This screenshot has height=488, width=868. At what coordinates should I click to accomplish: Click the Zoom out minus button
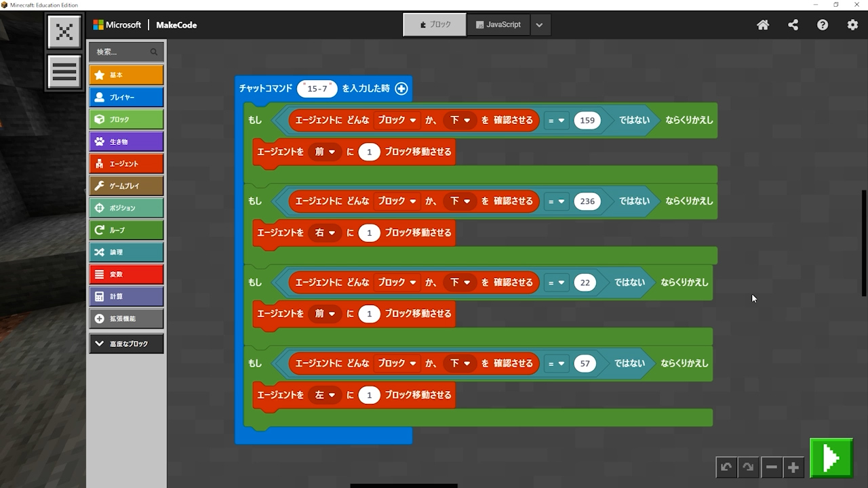pyautogui.click(x=771, y=467)
